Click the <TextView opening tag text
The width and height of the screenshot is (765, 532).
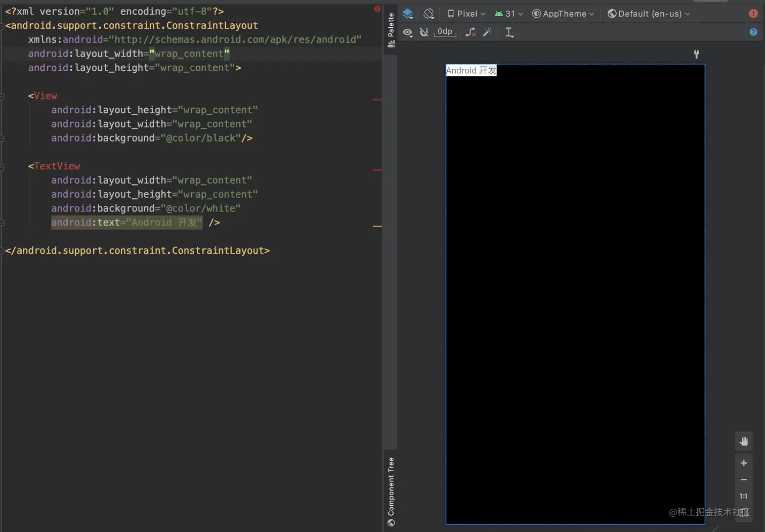(54, 166)
